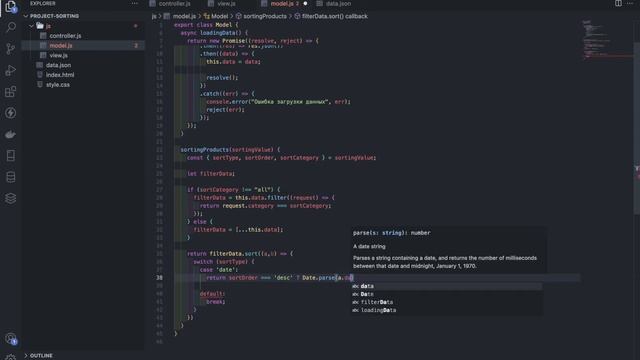Image resolution: width=640 pixels, height=360 pixels.
Task: Click the 'export class Model' code line
Action: [x=206, y=25]
